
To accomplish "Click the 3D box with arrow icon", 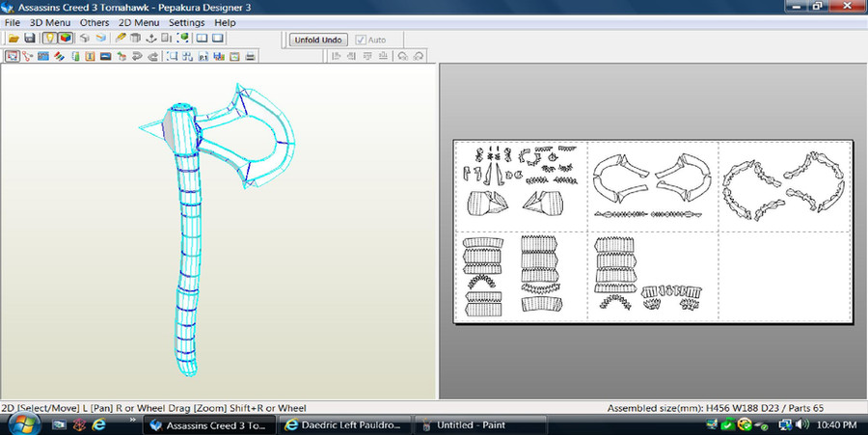I will 122,56.
